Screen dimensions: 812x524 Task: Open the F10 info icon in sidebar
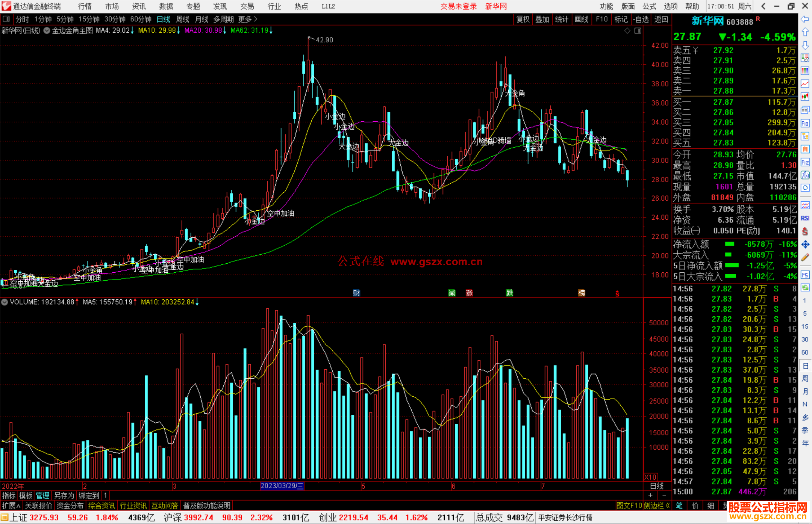pos(805,123)
